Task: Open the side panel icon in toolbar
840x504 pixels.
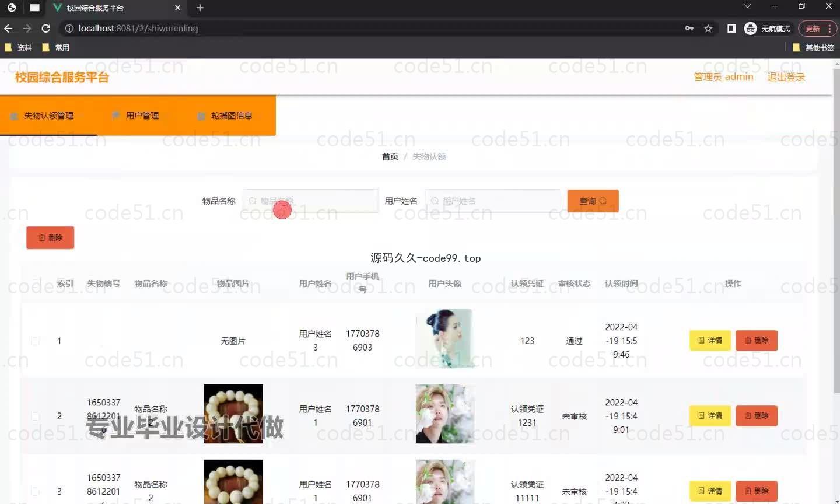Action: click(x=731, y=28)
